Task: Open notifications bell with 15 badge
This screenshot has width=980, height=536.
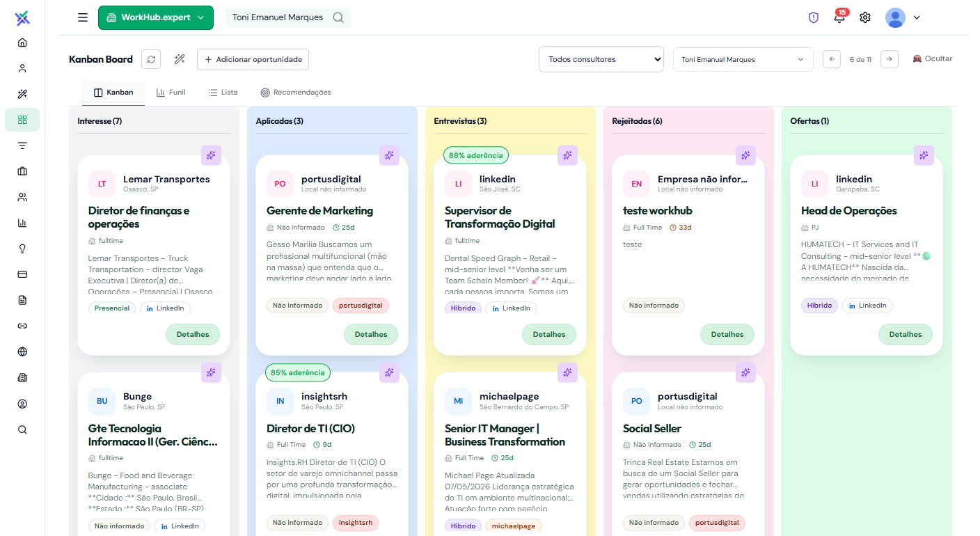Action: click(x=840, y=17)
